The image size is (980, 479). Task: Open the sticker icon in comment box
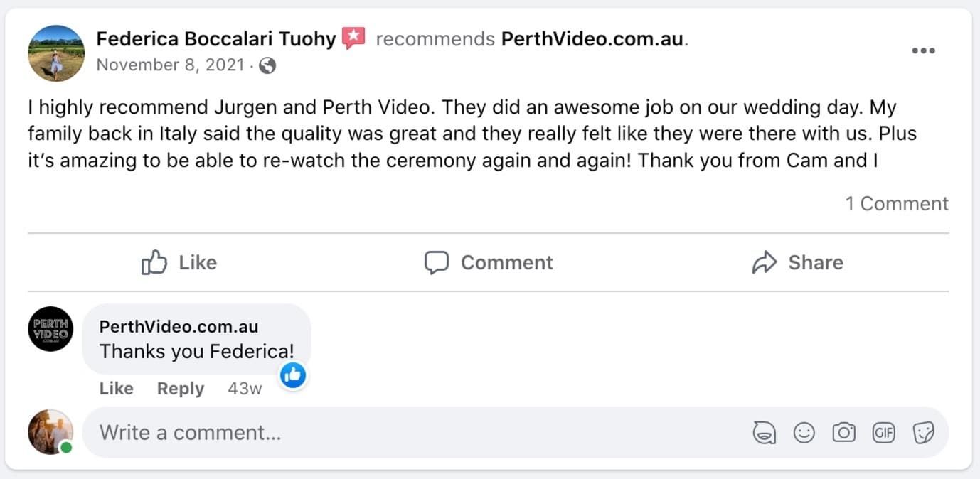(923, 432)
